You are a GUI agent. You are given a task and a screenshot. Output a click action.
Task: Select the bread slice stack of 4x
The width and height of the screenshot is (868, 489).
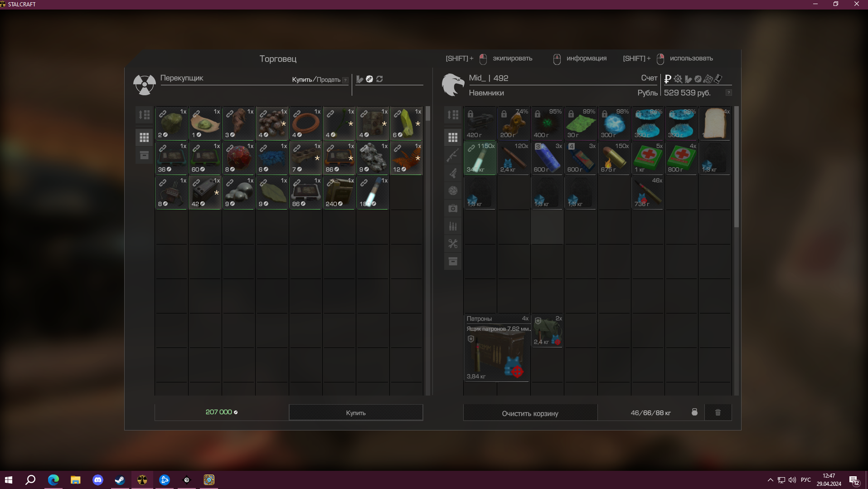pyautogui.click(x=715, y=123)
